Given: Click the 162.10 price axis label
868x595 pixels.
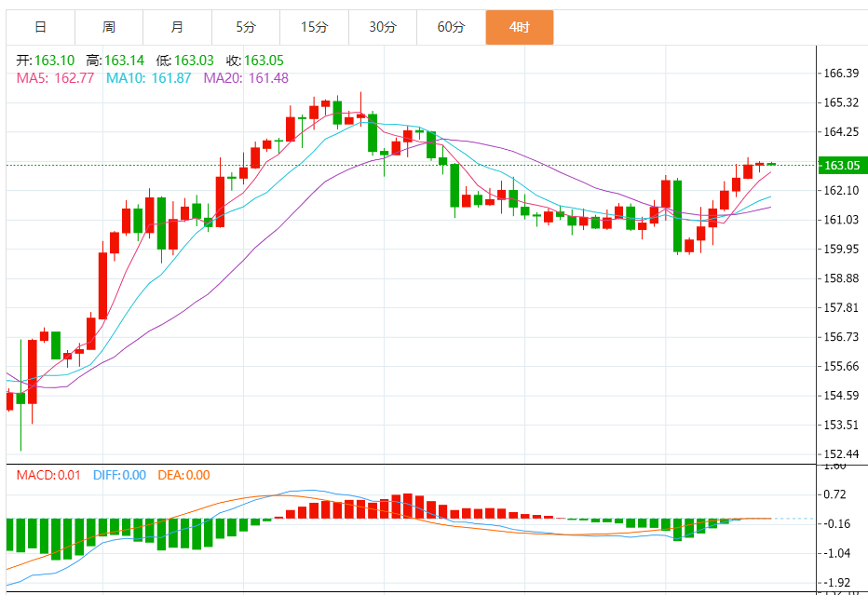Looking at the screenshot, I should tap(841, 190).
